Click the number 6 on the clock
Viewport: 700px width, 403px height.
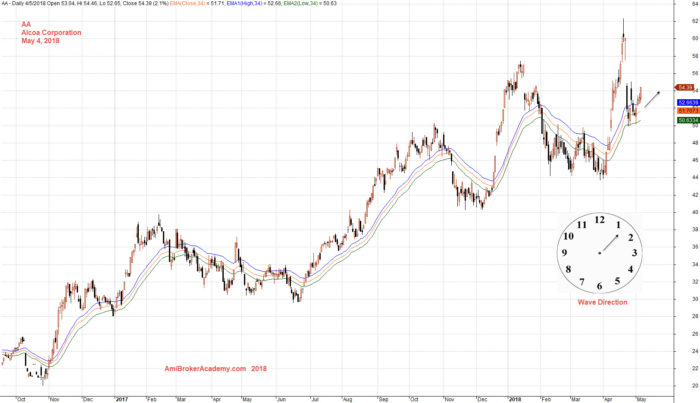point(599,287)
